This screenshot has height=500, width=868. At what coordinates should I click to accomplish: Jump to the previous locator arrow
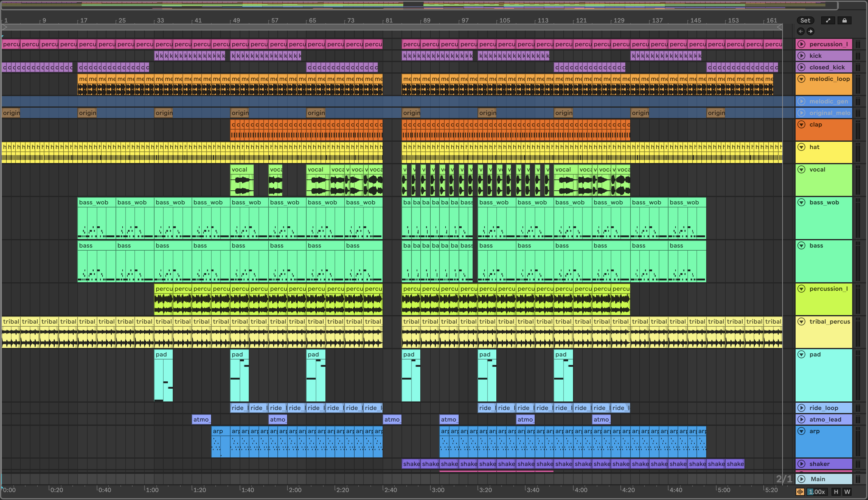pyautogui.click(x=801, y=32)
